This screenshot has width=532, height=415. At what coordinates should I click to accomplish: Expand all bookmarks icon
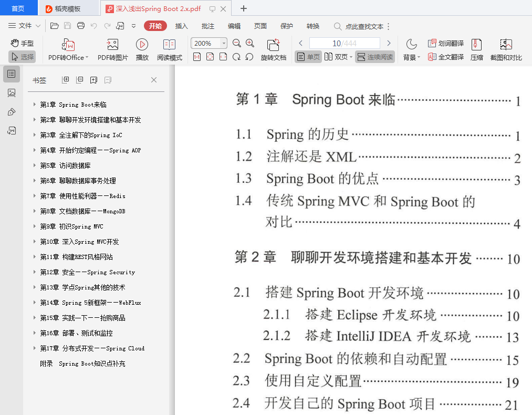pyautogui.click(x=66, y=80)
